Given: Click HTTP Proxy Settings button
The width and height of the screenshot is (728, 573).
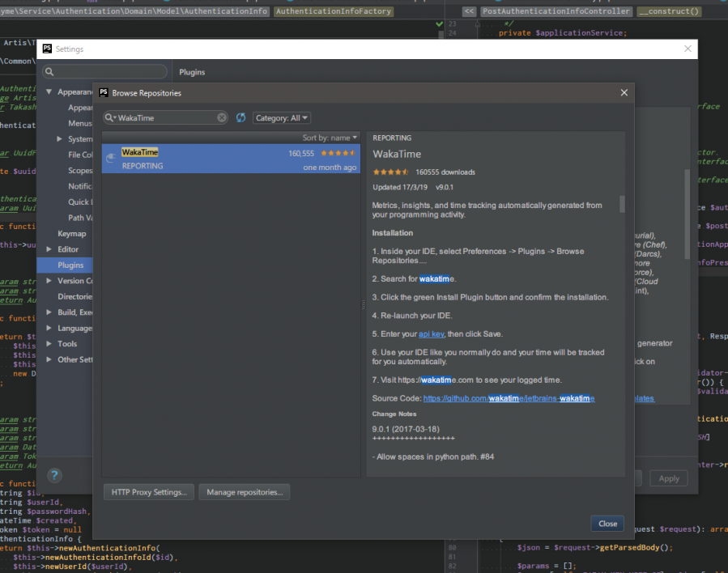Looking at the screenshot, I should (149, 492).
